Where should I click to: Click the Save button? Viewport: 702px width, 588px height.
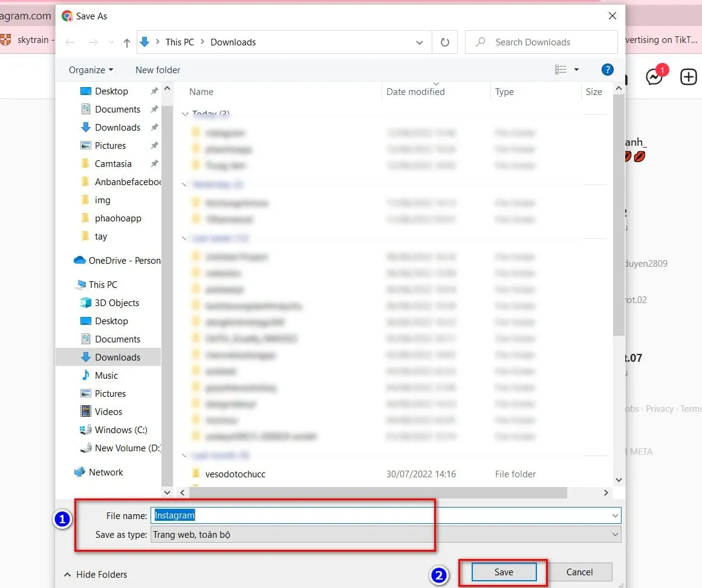pos(504,572)
